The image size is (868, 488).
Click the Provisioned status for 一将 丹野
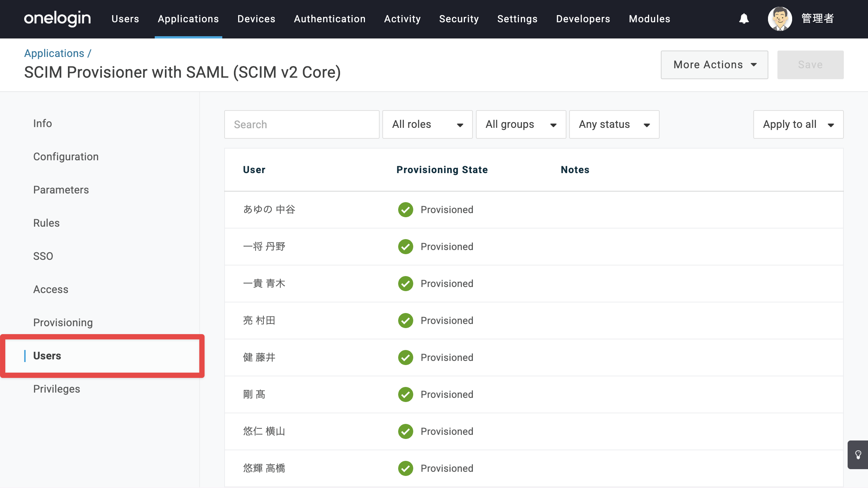447,247
